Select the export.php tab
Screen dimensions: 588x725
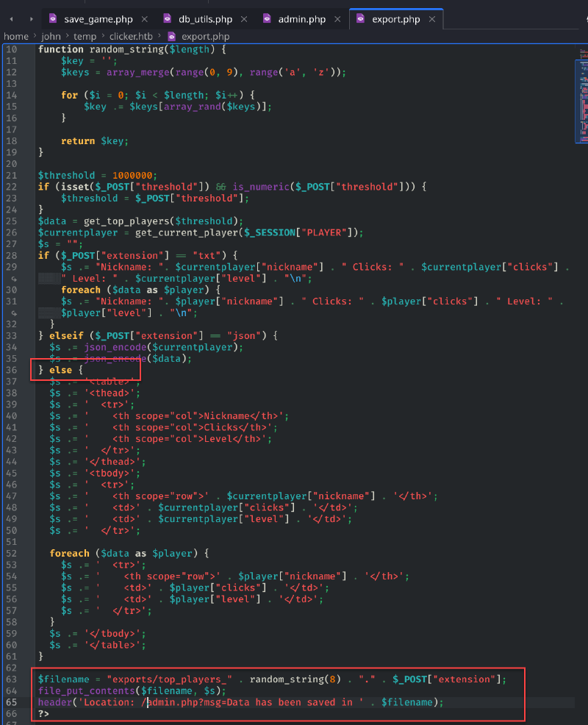[395, 19]
